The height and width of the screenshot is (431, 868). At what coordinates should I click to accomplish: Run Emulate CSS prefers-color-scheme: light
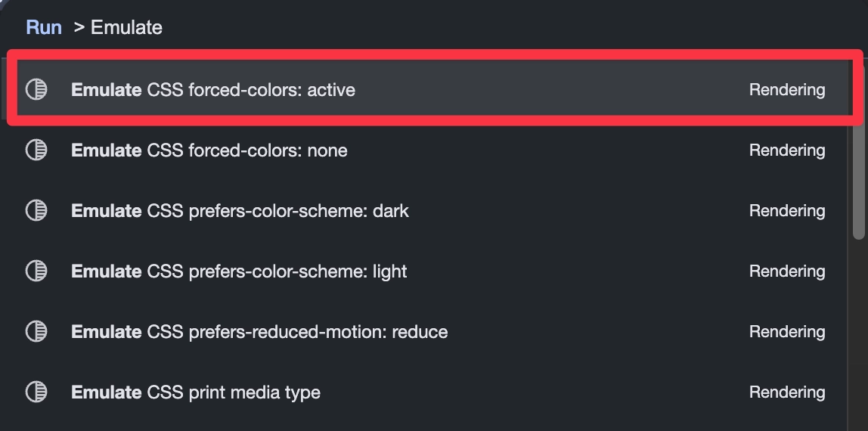coord(239,271)
